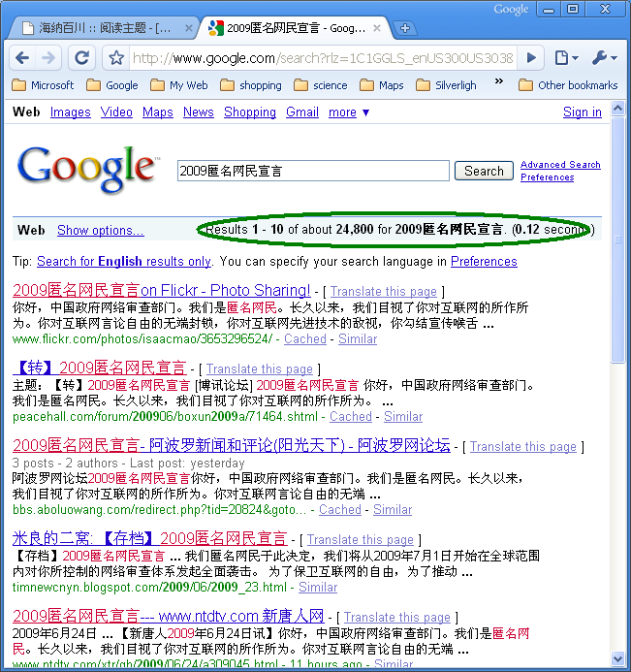Image resolution: width=631 pixels, height=672 pixels.
Task: Translate the peacehall.com result page
Action: pos(260,369)
